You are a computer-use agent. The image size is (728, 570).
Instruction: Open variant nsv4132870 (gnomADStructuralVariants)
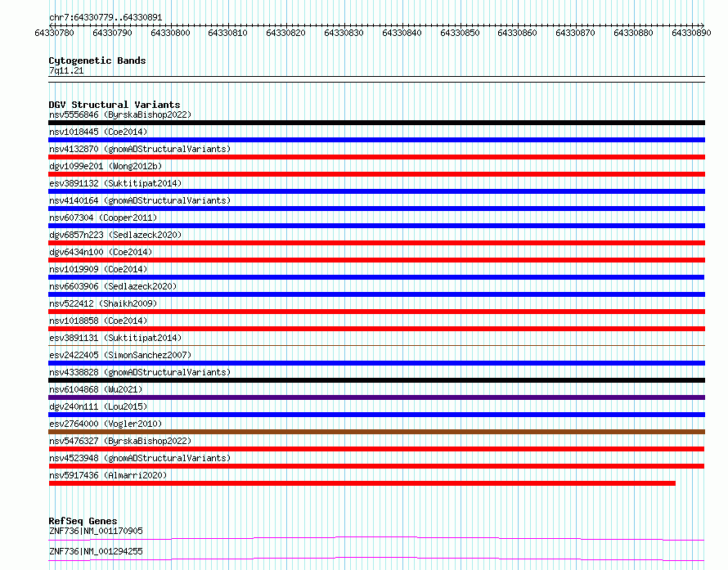coord(140,149)
